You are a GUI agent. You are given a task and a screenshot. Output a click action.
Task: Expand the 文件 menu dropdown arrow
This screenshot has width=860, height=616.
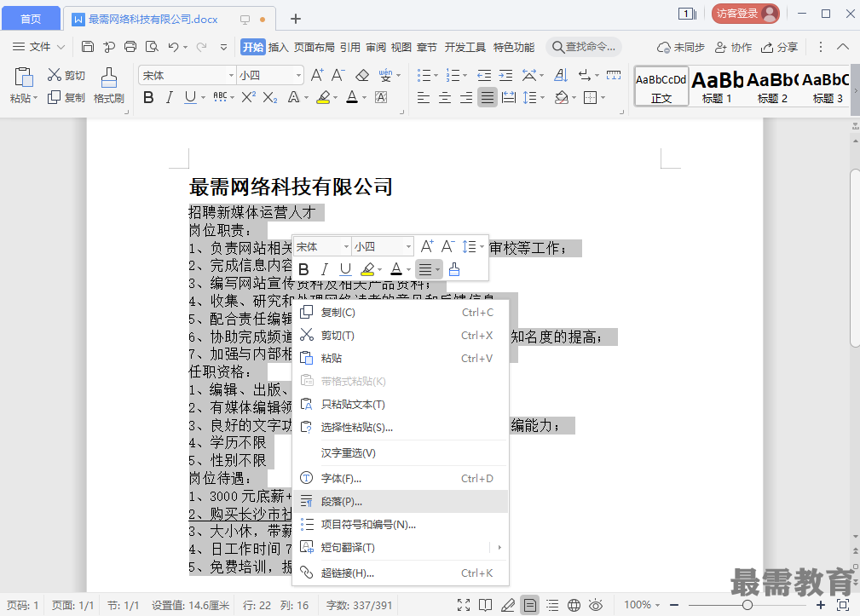click(61, 47)
